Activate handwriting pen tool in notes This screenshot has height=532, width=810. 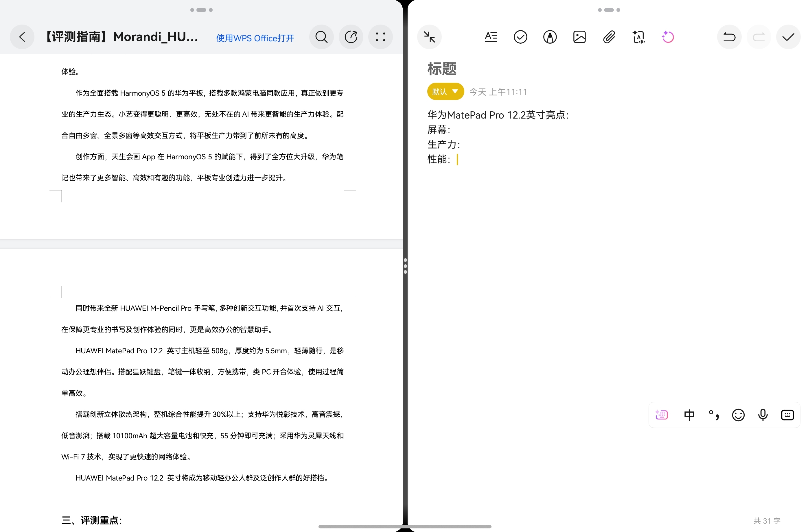pos(550,37)
